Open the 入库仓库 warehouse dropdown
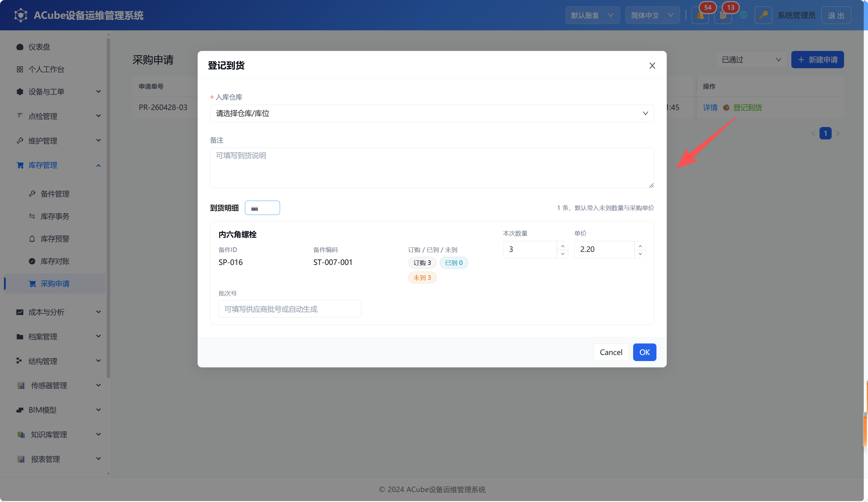The width and height of the screenshot is (868, 502). coord(432,113)
